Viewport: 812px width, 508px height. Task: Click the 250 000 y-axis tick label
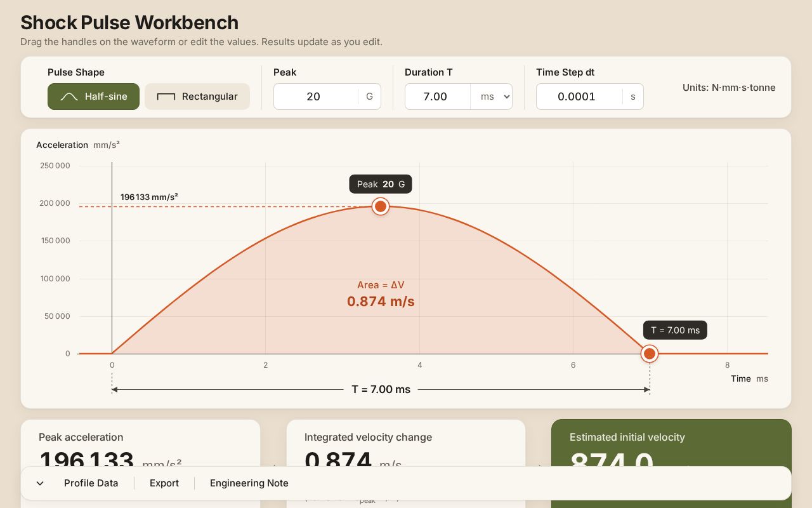tap(55, 166)
